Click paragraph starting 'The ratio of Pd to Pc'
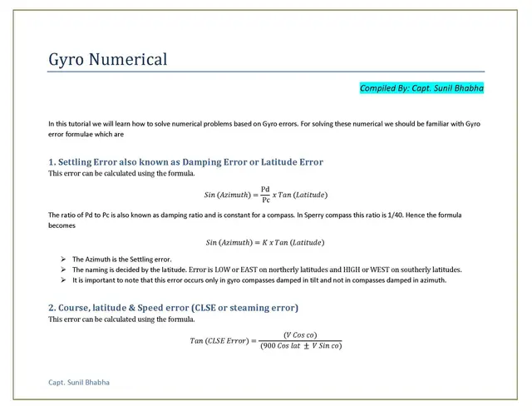The width and height of the screenshot is (532, 411). tap(255, 220)
